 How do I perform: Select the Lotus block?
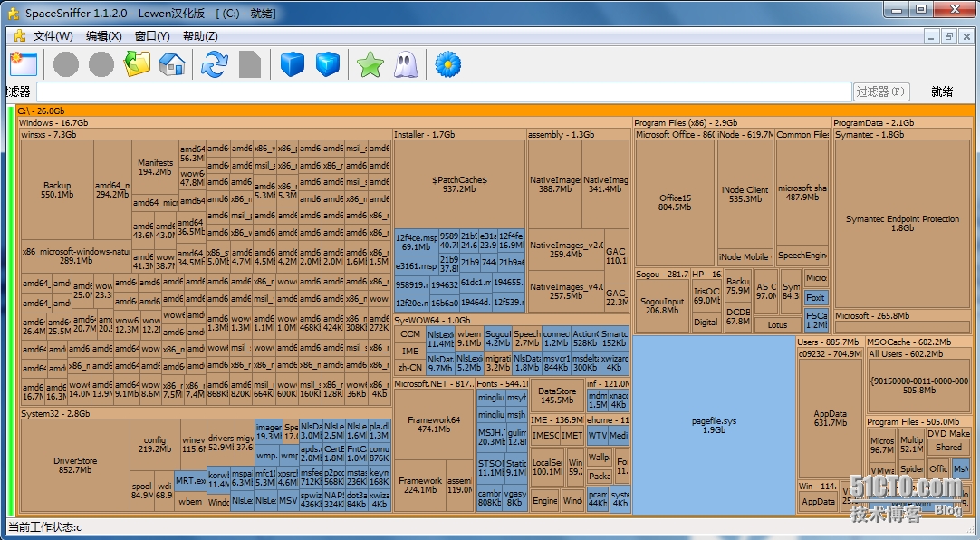777,325
